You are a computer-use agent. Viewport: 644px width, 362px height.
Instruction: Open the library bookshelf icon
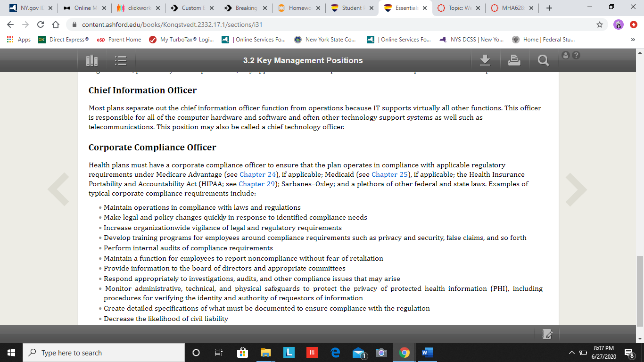92,60
